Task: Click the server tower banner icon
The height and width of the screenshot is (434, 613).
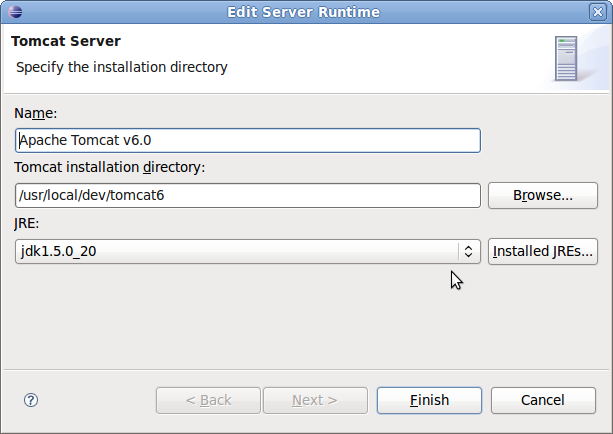Action: 566,59
